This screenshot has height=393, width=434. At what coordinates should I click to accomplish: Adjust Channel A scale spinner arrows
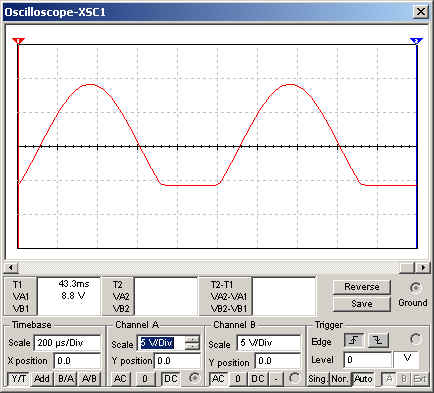pos(192,343)
